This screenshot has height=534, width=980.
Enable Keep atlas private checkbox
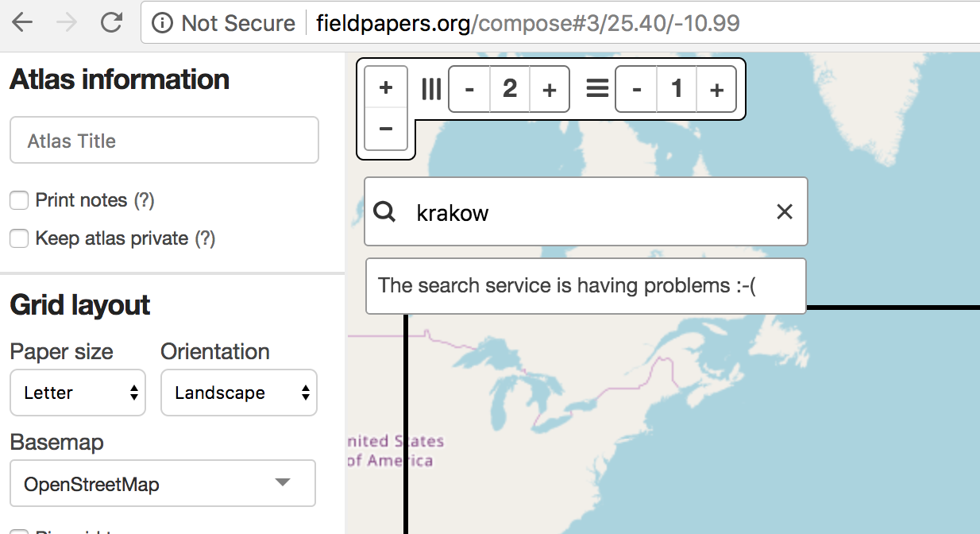coord(19,238)
